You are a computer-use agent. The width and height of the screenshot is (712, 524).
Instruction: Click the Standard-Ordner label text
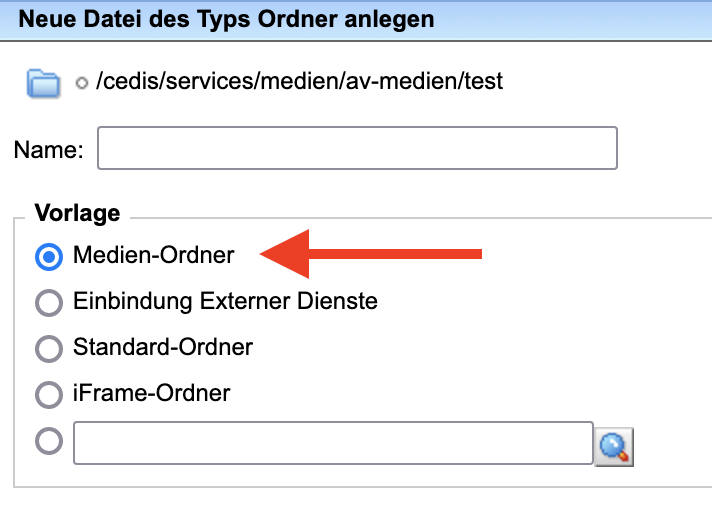click(x=163, y=347)
